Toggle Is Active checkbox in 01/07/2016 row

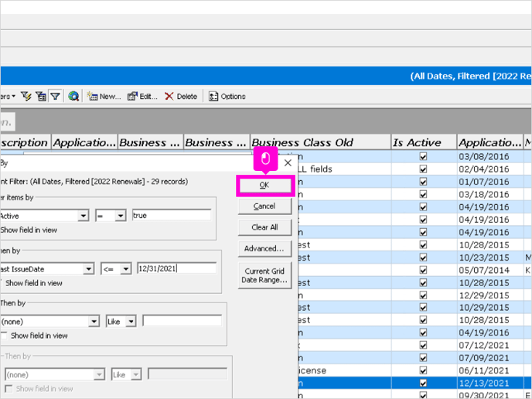[423, 182]
